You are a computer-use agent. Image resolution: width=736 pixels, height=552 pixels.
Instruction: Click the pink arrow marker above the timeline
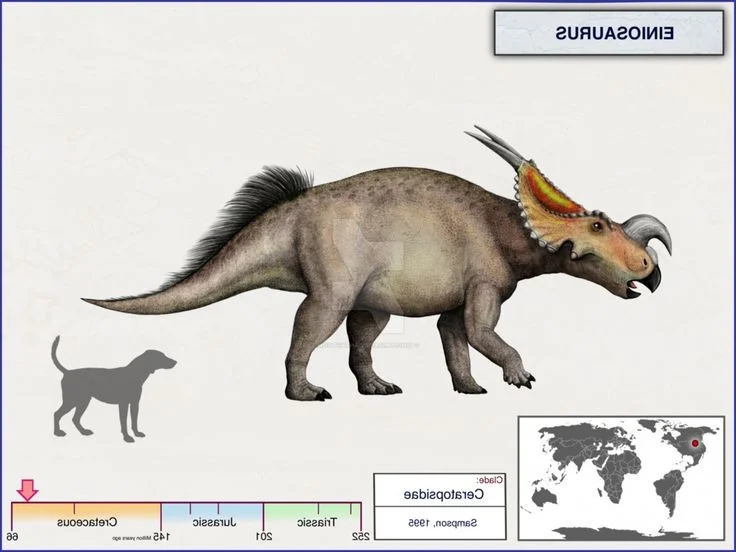click(x=27, y=489)
